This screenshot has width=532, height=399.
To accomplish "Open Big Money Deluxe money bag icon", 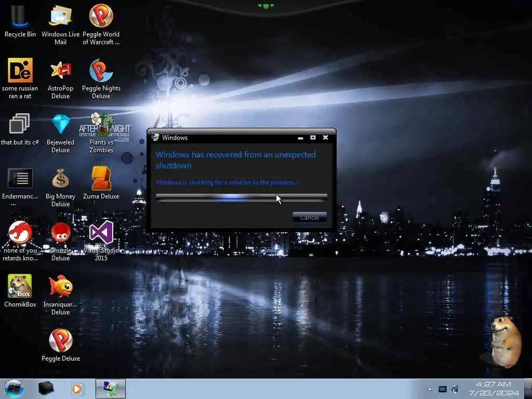I will 60,187.
